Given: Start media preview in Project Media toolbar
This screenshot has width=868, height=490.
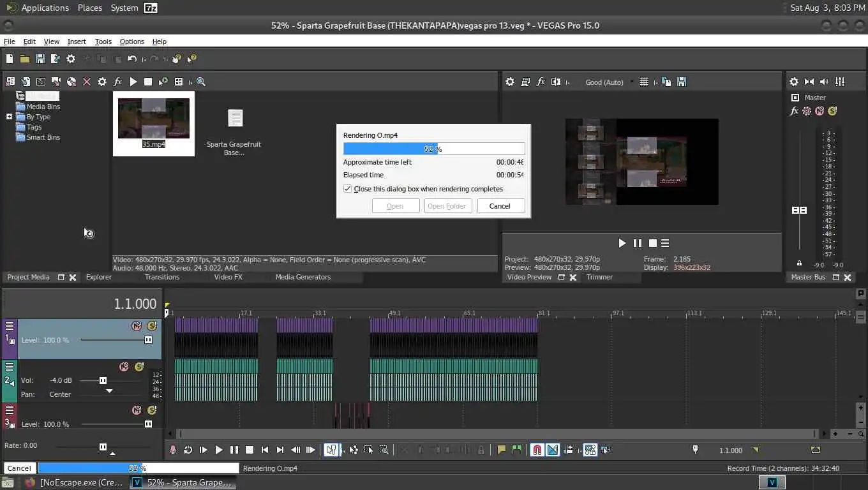Looking at the screenshot, I should click(133, 82).
